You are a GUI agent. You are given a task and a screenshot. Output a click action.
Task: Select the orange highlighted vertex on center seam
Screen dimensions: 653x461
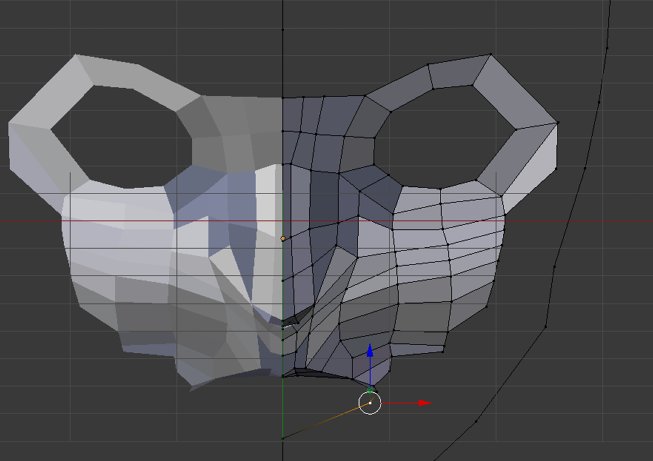283,239
